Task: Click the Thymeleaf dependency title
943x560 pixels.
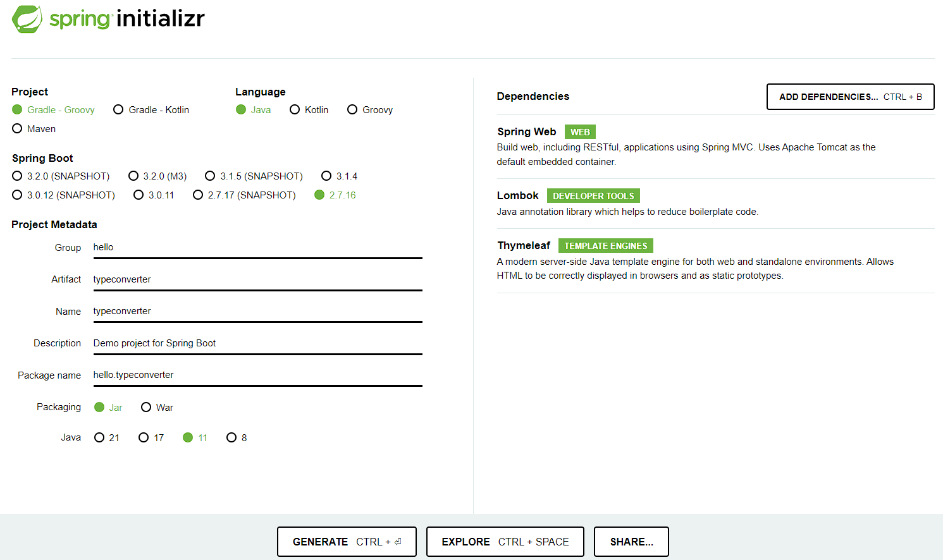Action: click(524, 245)
